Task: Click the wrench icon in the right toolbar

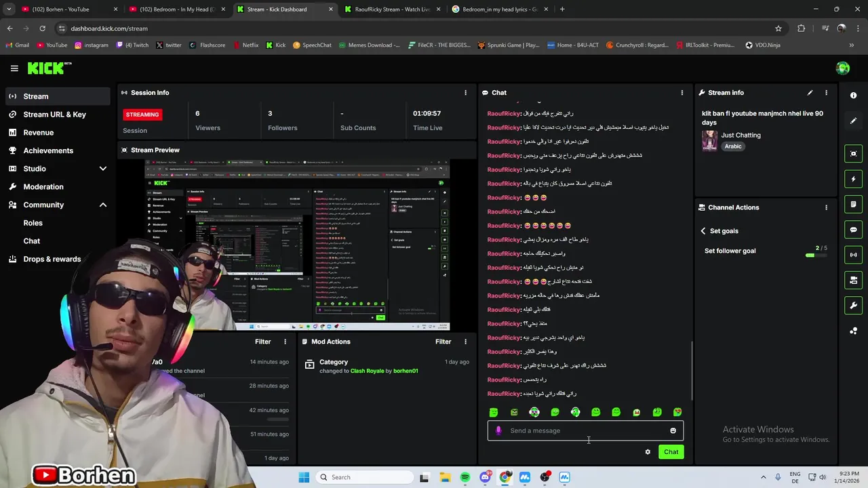Action: [853, 306]
